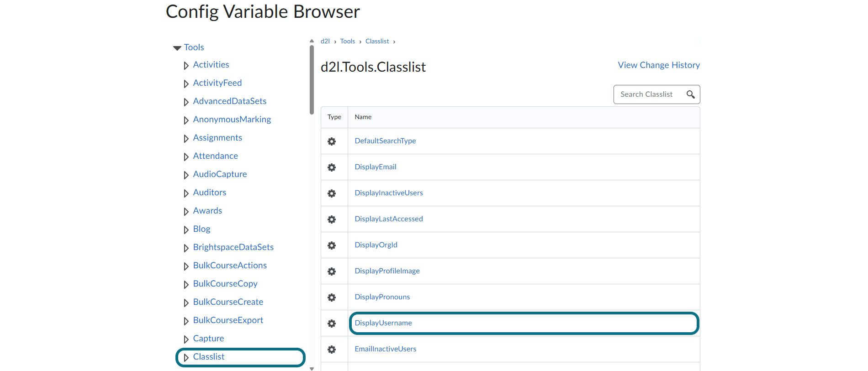Image resolution: width=868 pixels, height=371 pixels.
Task: Click the gear icon beside DisplayUsername
Action: [x=332, y=324]
